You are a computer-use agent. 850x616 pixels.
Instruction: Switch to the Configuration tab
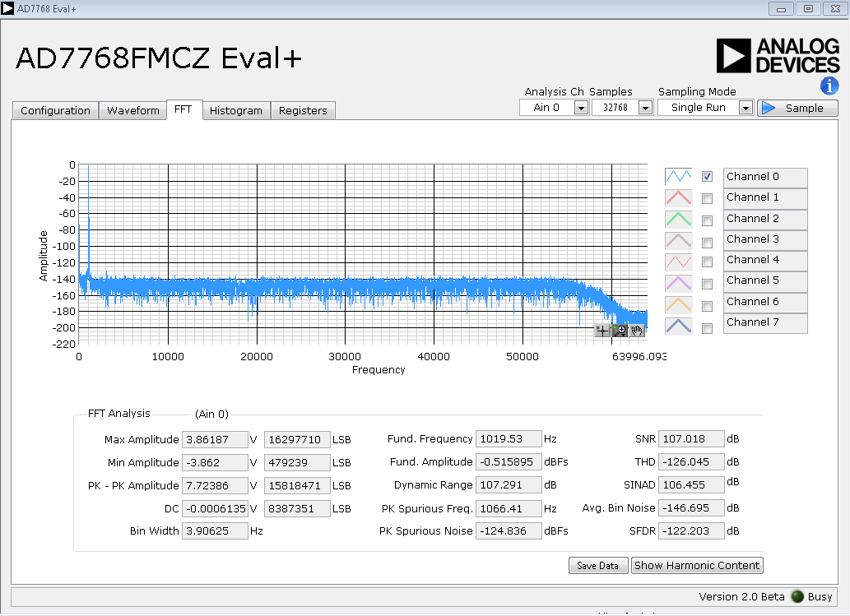click(55, 110)
